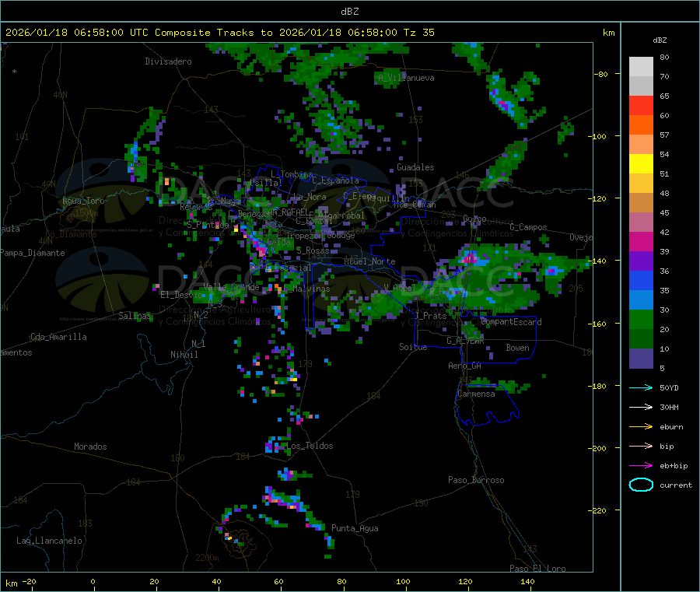Click the Cda_Amarilla label
The image size is (700, 592).
coord(58,337)
